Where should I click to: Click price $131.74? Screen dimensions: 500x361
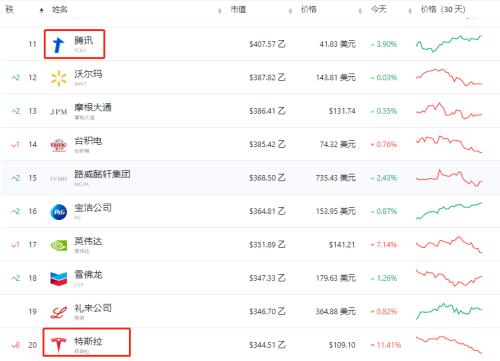click(x=342, y=111)
